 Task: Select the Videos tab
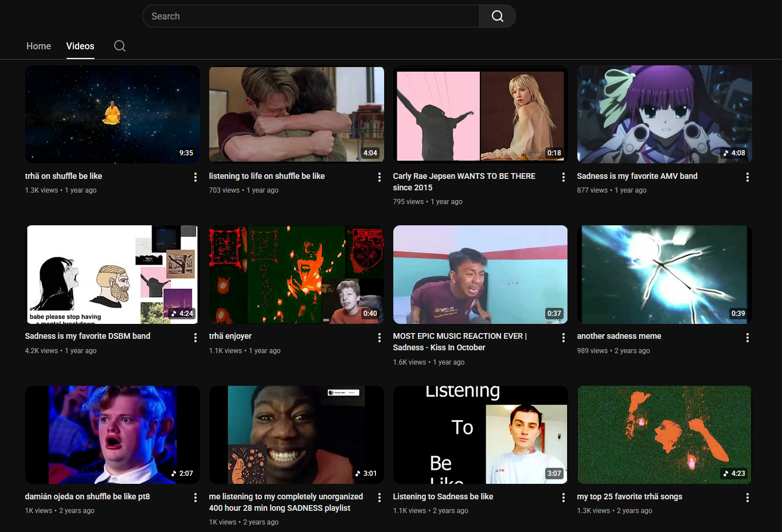click(80, 46)
